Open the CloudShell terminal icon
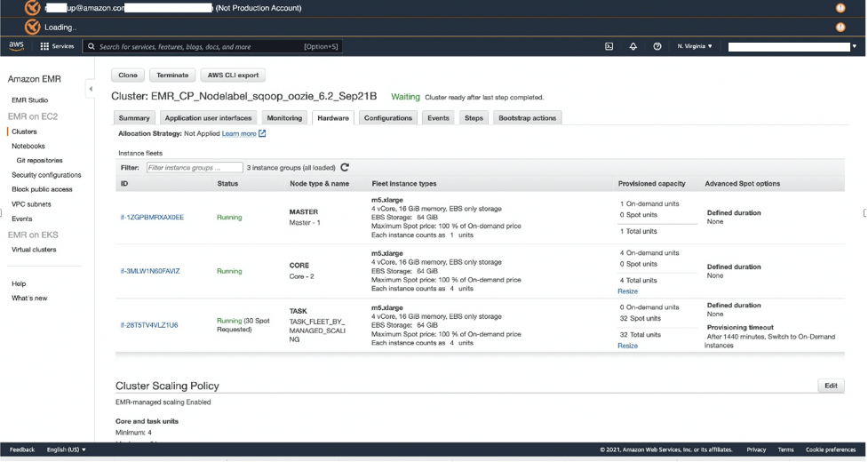Image resolution: width=868 pixels, height=462 pixels. (609, 46)
